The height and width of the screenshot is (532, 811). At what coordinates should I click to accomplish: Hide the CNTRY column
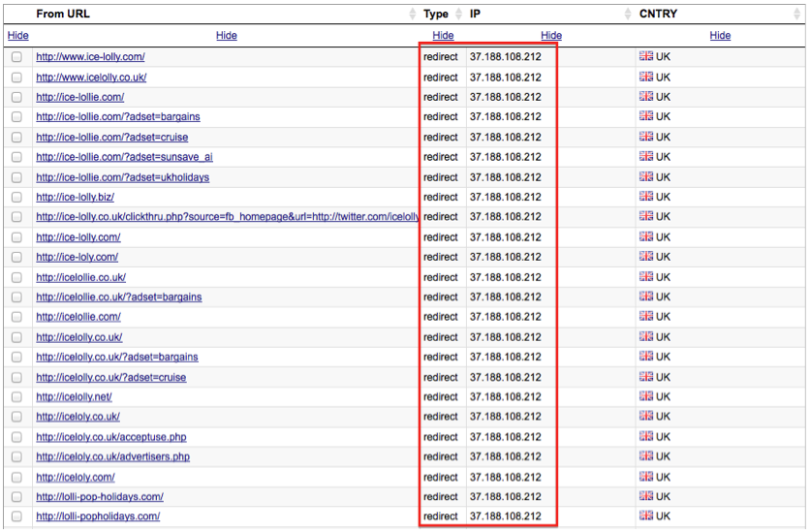[720, 35]
